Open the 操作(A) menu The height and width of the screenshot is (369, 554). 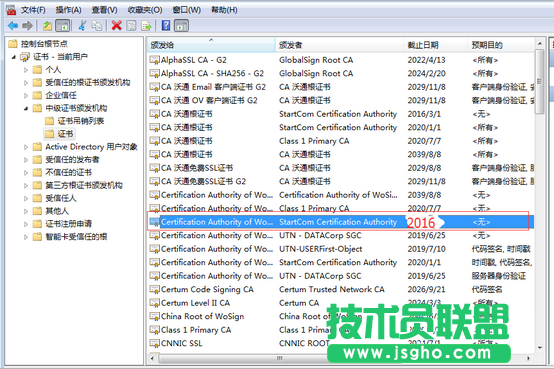coord(69,10)
